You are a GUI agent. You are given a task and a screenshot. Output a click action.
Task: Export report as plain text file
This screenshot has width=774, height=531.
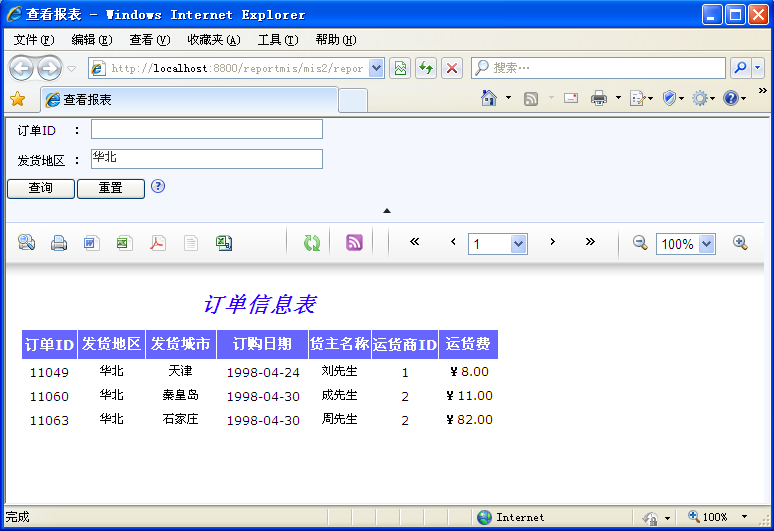(x=191, y=243)
